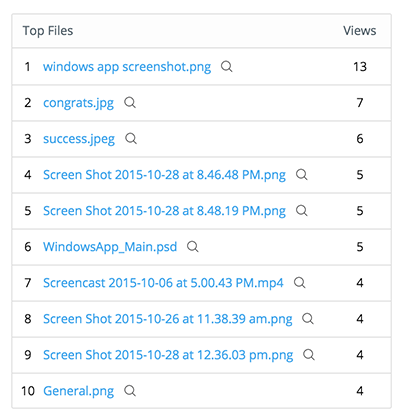This screenshot has width=400, height=420.
Task: Click magnifier icon for Screen Shot 8.48.19 PM.png
Action: 302,211
